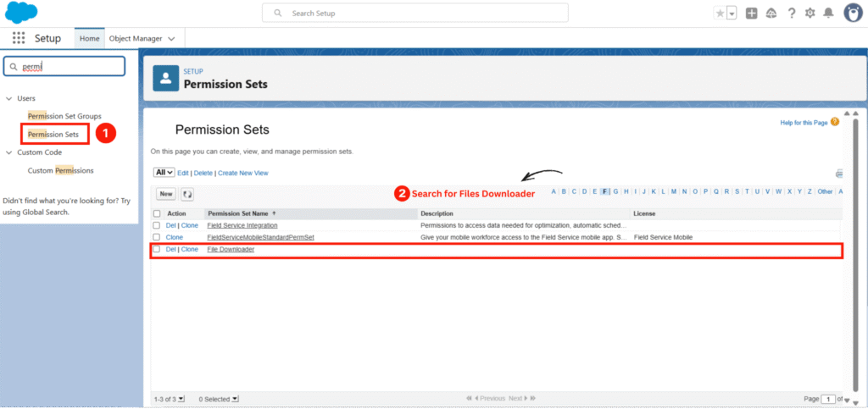The width and height of the screenshot is (868, 409).
Task: Open the Field Service Integration permission set
Action: (242, 225)
